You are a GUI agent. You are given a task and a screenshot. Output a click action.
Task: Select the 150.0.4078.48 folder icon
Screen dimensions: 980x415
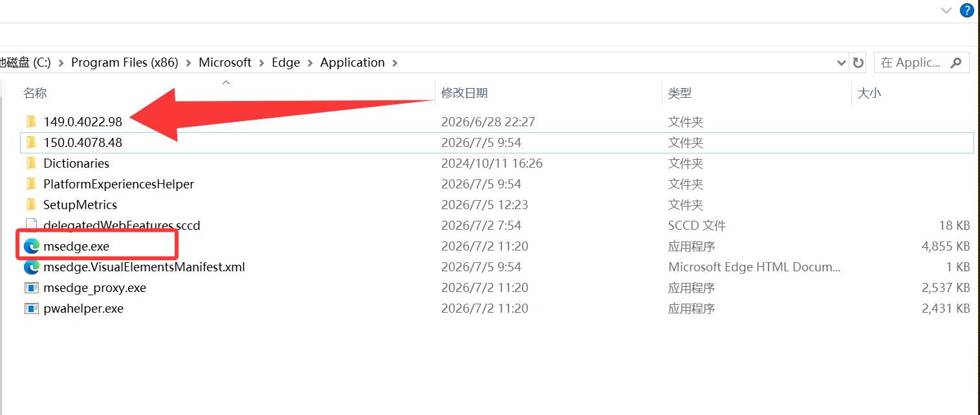click(x=30, y=142)
